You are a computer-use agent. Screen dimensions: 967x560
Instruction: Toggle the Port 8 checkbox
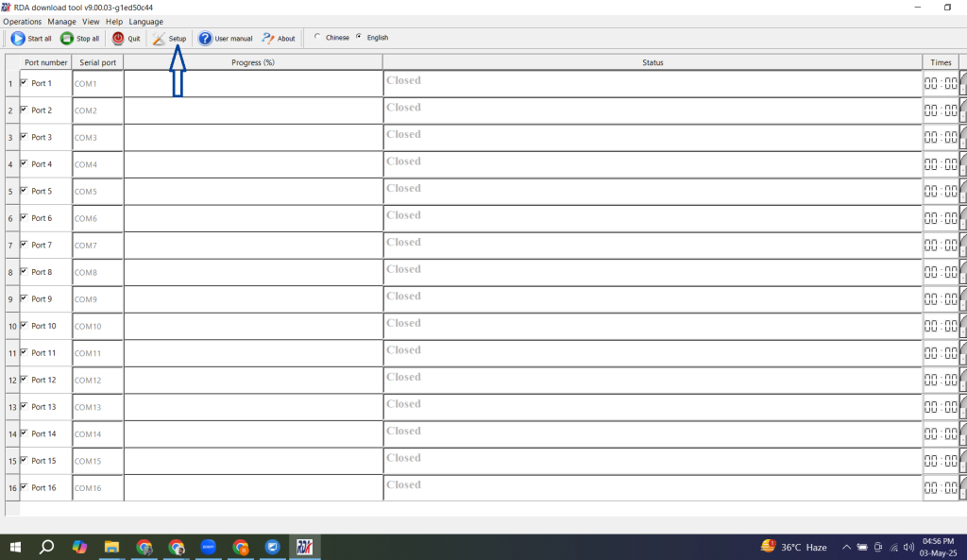pyautogui.click(x=24, y=271)
